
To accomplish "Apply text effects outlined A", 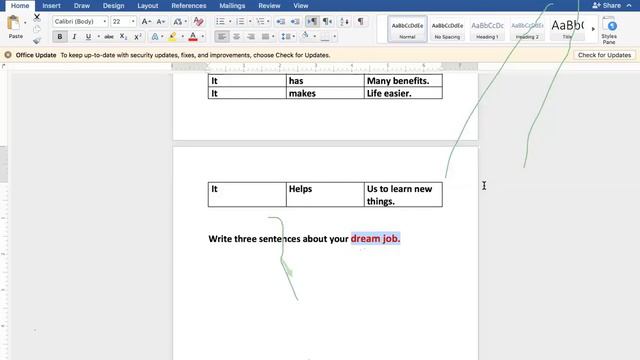I will click(155, 37).
